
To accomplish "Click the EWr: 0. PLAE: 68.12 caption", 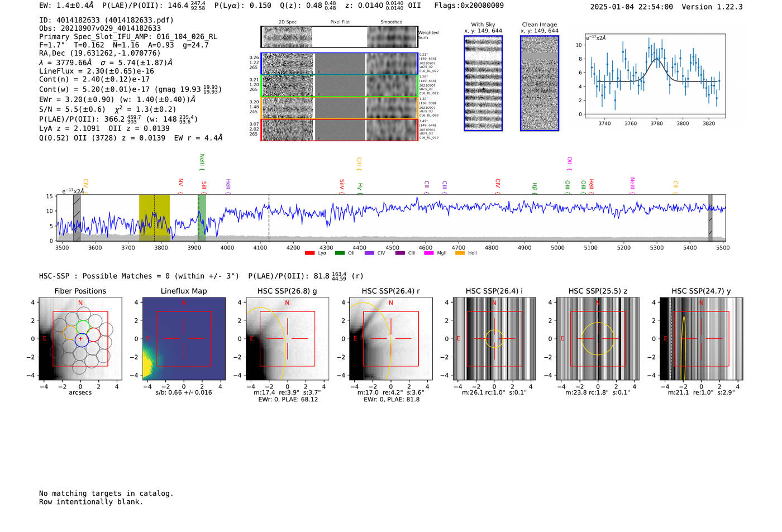I will point(288,399).
